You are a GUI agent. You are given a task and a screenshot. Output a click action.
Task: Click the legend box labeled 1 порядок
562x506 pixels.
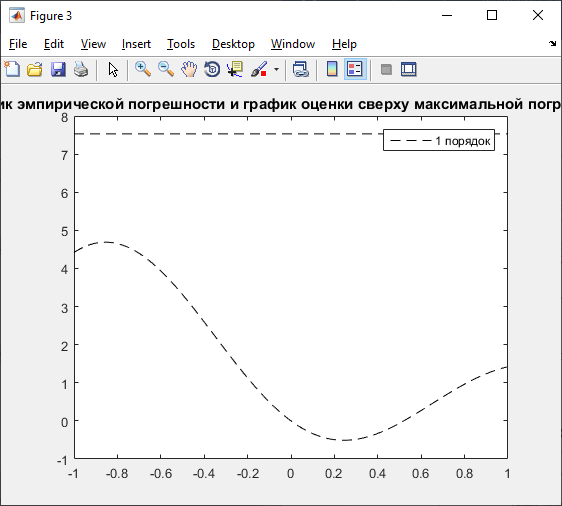pos(439,140)
